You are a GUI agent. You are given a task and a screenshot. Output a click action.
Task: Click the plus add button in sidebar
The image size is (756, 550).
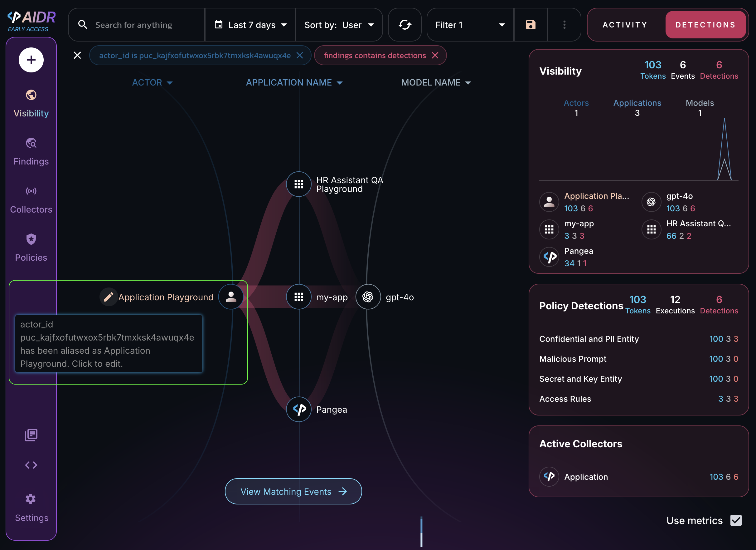31,60
